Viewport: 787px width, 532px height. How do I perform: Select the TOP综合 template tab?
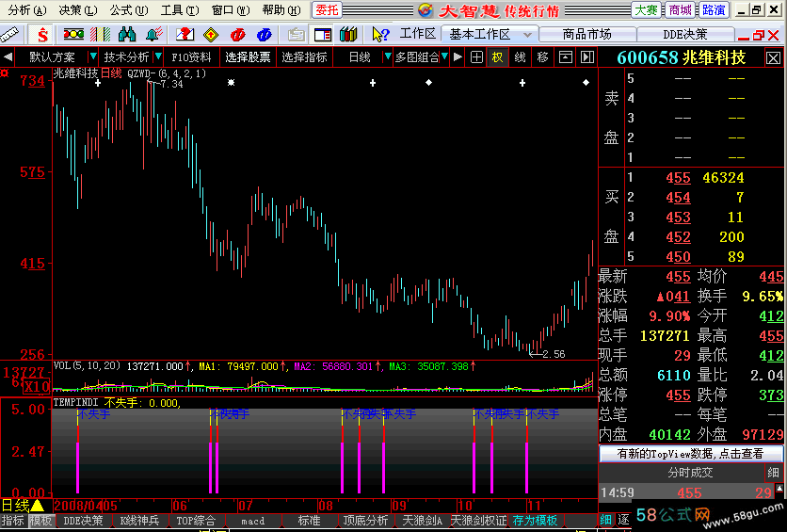point(196,521)
